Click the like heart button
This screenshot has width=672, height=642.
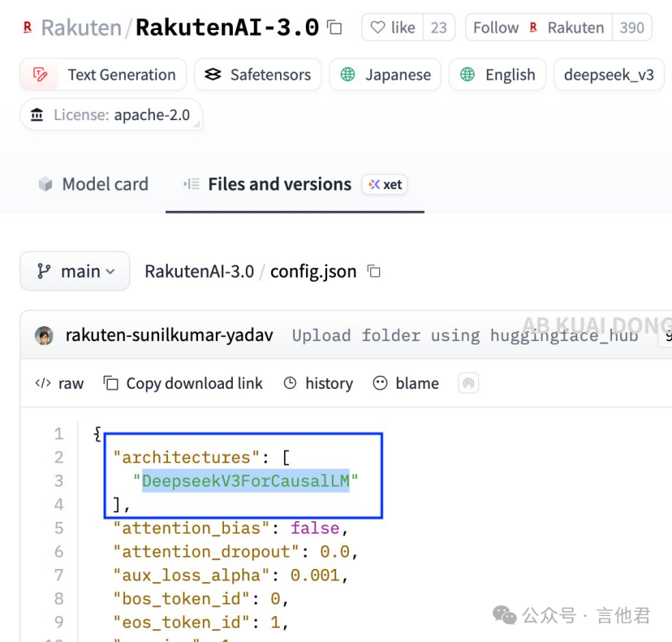[393, 28]
